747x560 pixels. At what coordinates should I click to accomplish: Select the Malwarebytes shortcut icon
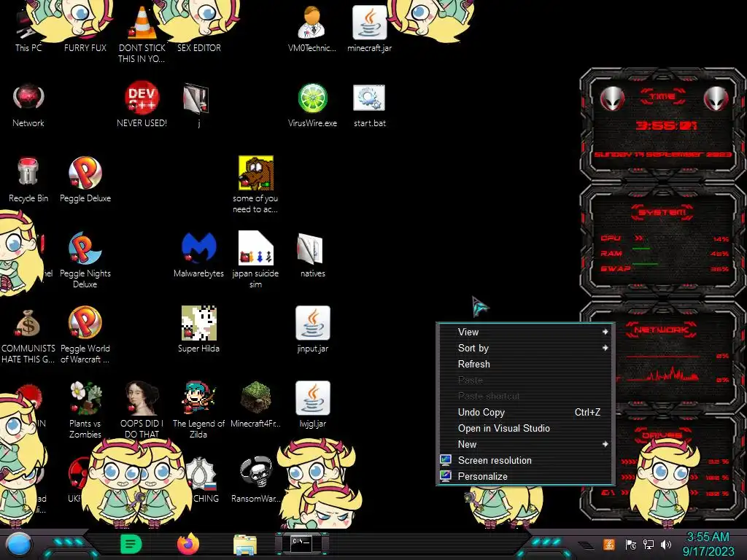point(198,255)
